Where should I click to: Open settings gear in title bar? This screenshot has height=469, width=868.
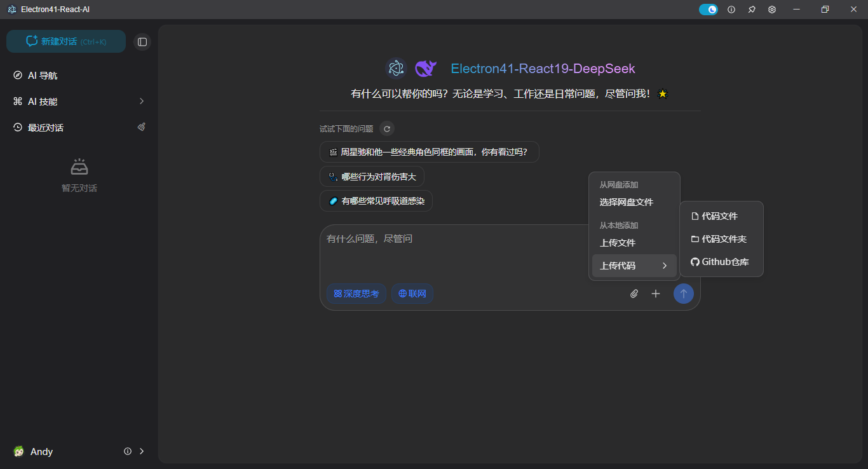(772, 10)
